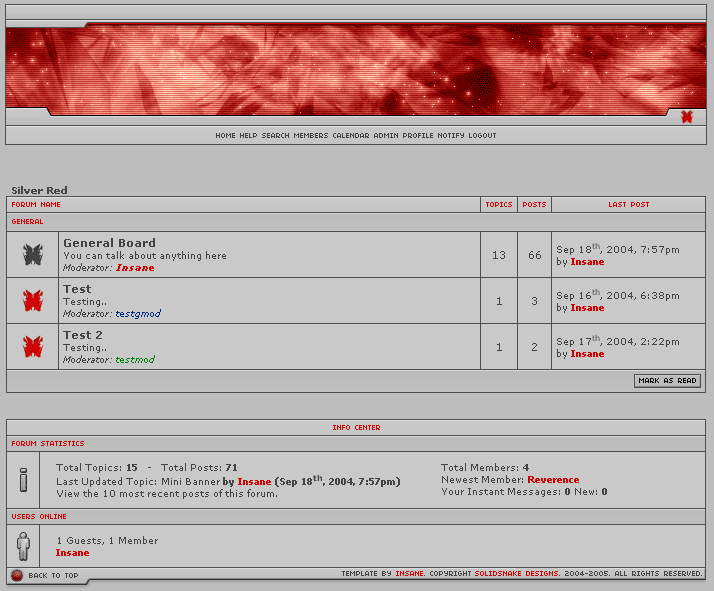Image resolution: width=714 pixels, height=591 pixels.
Task: Click the red icon beside Test 2 forum
Action: pyautogui.click(x=33, y=346)
